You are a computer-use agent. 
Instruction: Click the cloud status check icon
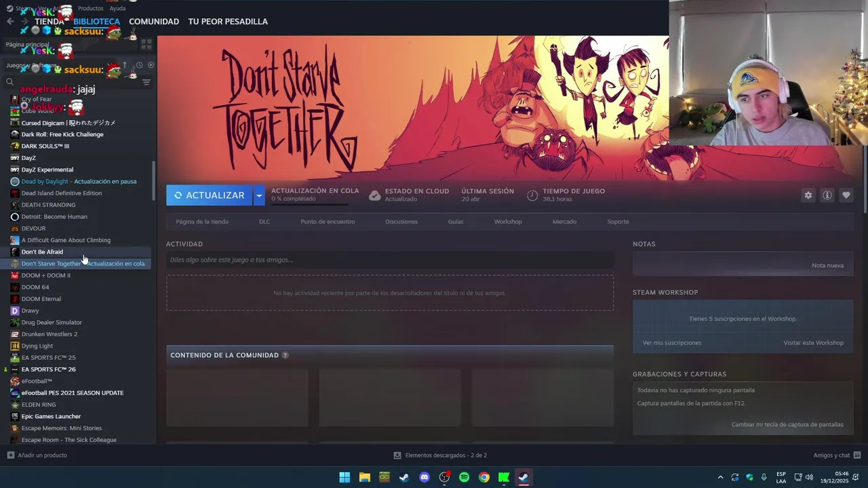[x=374, y=195]
